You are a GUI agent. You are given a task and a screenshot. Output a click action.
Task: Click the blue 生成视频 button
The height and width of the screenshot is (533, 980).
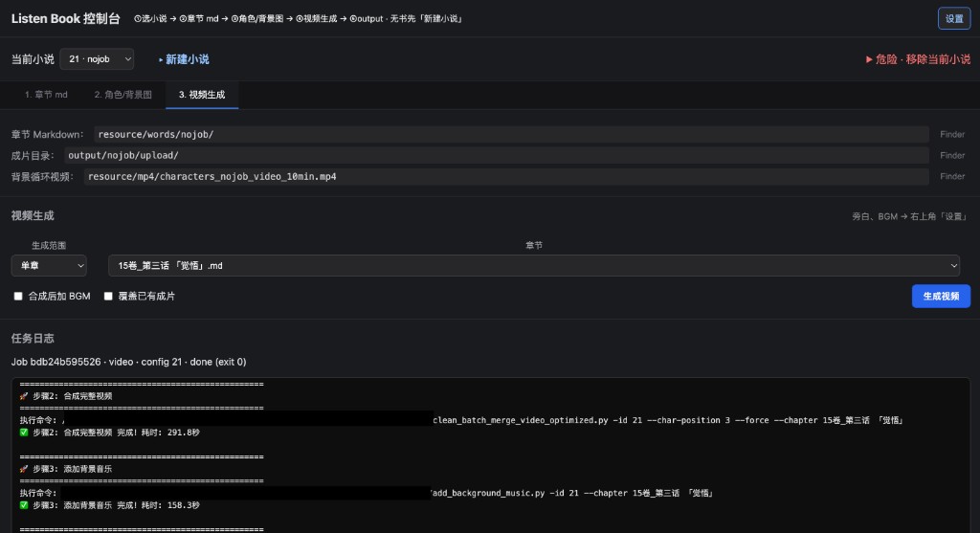[x=941, y=297]
